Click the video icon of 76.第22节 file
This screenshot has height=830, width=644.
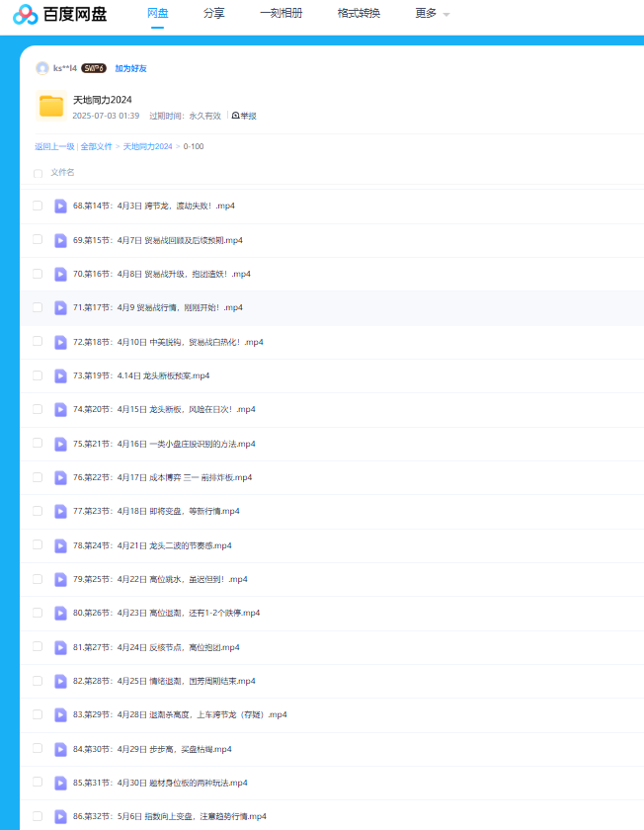(x=60, y=477)
